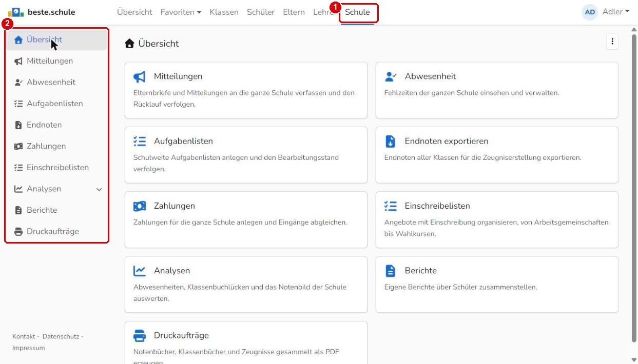Open the Favoriten dropdown
638x364 pixels.
[x=181, y=12]
